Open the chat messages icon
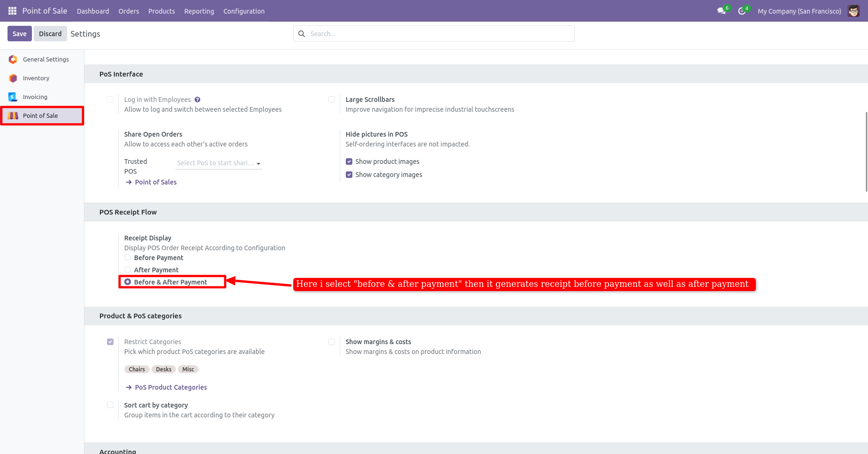This screenshot has width=868, height=454. tap(722, 11)
